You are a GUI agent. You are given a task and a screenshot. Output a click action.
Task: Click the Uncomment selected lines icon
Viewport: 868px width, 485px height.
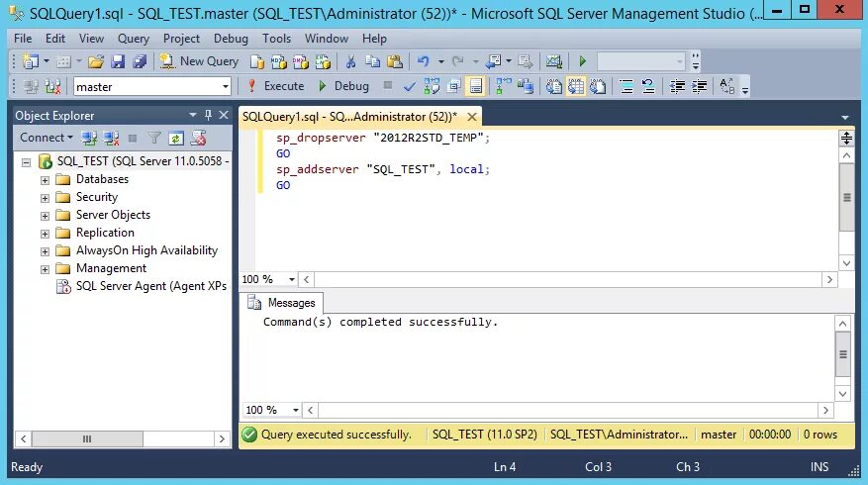648,86
